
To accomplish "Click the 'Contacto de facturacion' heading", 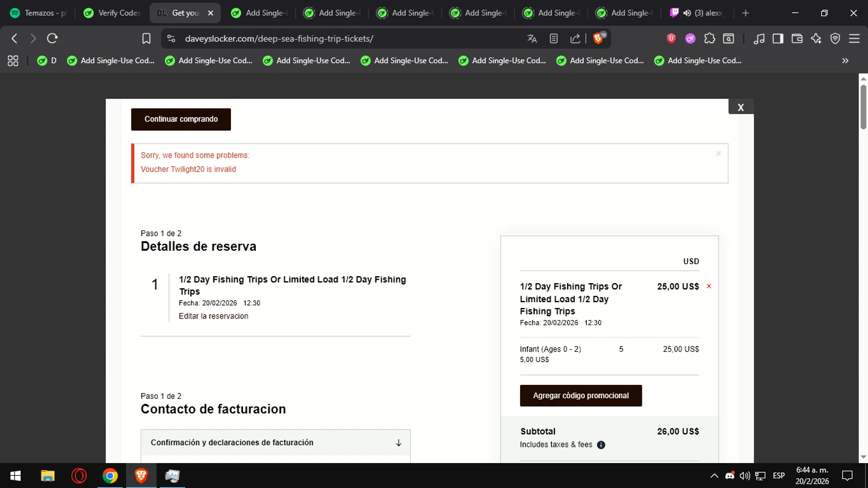I will point(213,409).
